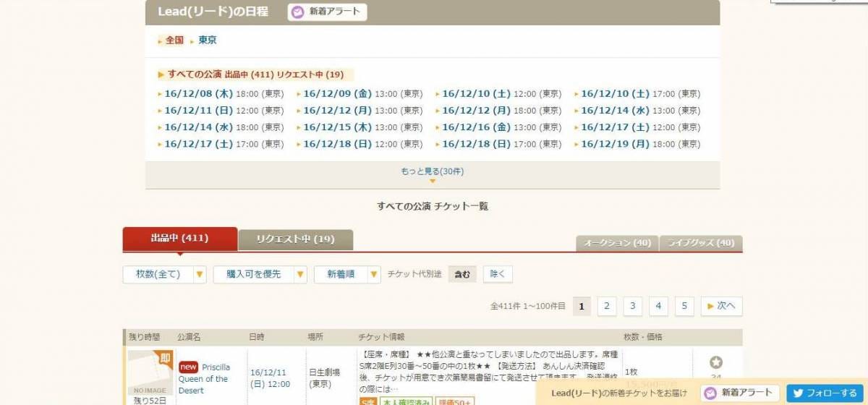Click the 公演名 column header
The height and width of the screenshot is (405, 868).
[x=189, y=337]
